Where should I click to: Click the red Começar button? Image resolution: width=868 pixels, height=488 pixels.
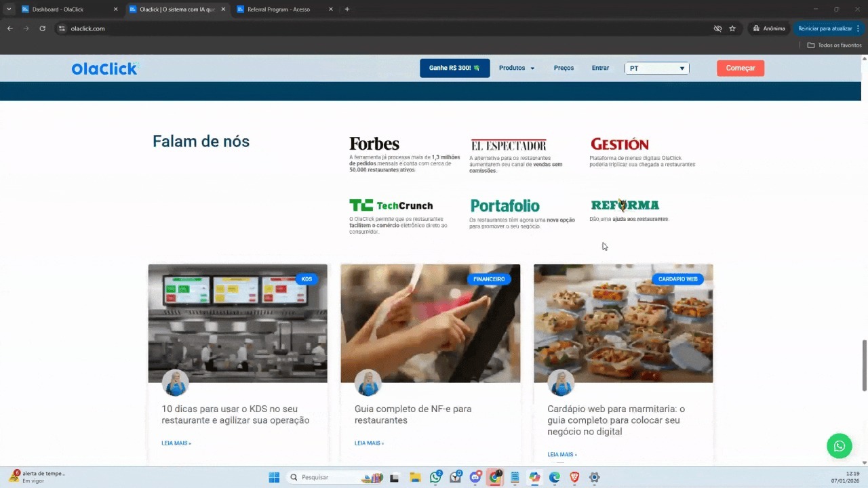[740, 68]
